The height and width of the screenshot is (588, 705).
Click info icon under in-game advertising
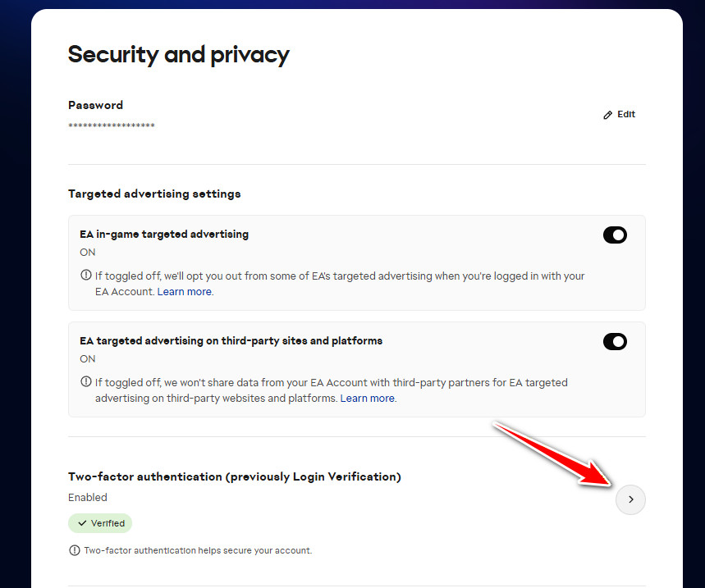86,276
